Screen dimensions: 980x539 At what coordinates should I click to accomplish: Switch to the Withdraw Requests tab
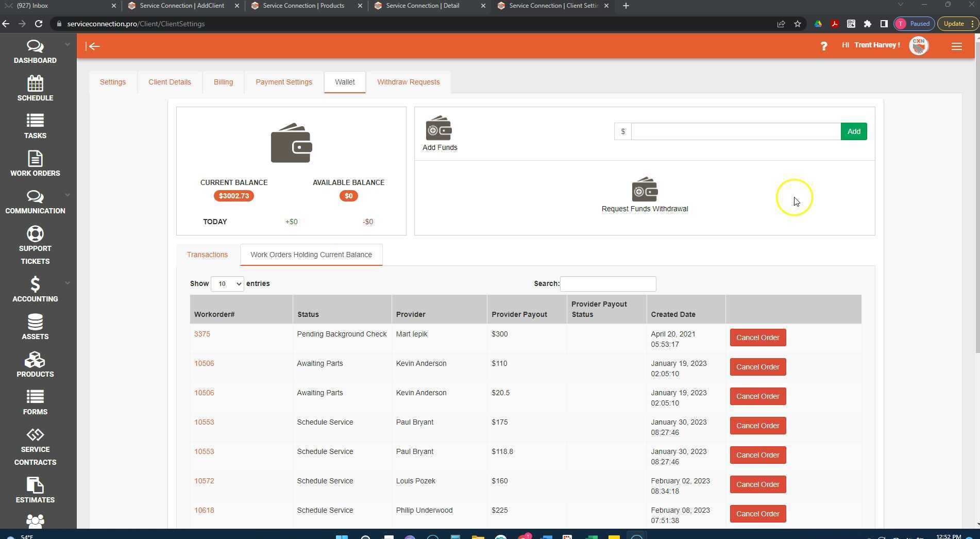(x=408, y=82)
